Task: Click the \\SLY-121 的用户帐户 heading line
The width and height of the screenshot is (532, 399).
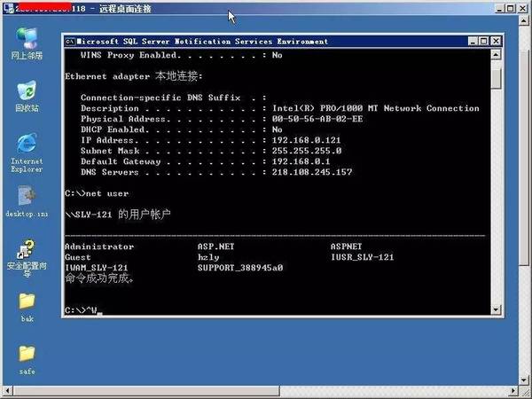Action: (117, 215)
